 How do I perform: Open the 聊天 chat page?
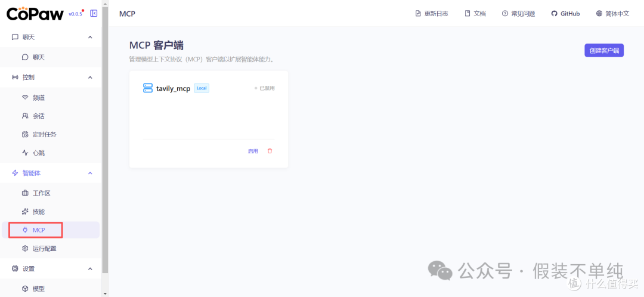(x=51, y=57)
